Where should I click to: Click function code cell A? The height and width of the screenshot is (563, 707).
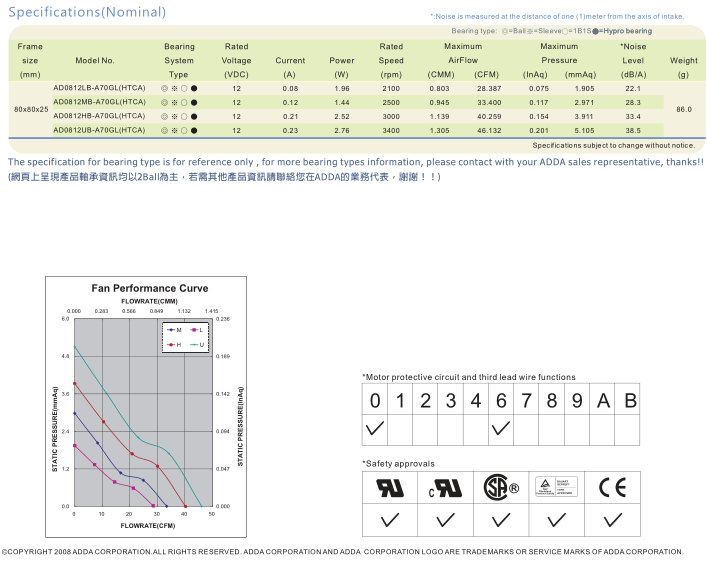602,399
